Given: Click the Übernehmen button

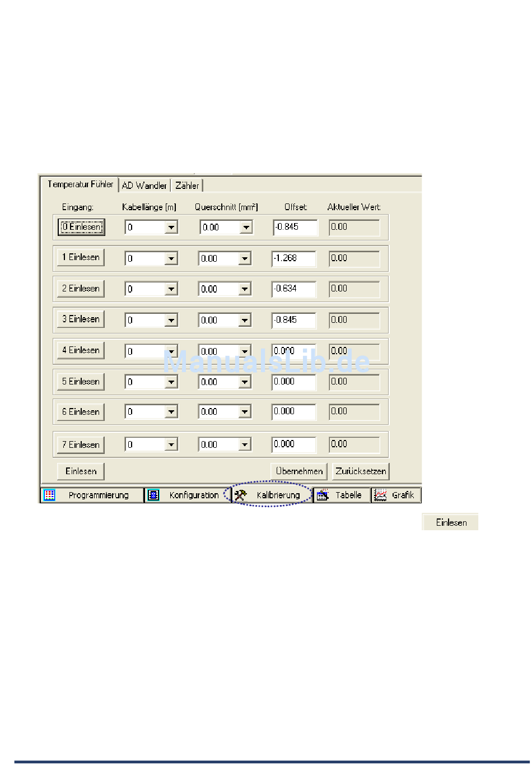Looking at the screenshot, I should pos(299,471).
